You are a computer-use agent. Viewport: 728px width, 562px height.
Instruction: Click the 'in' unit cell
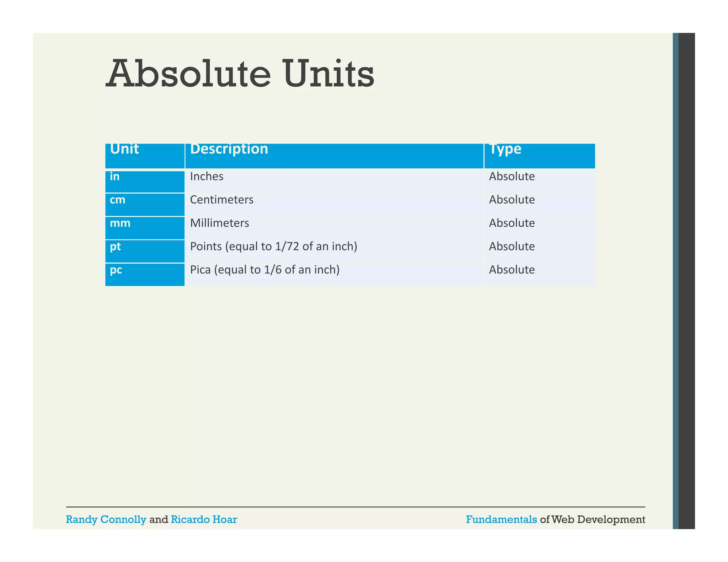coord(145,181)
